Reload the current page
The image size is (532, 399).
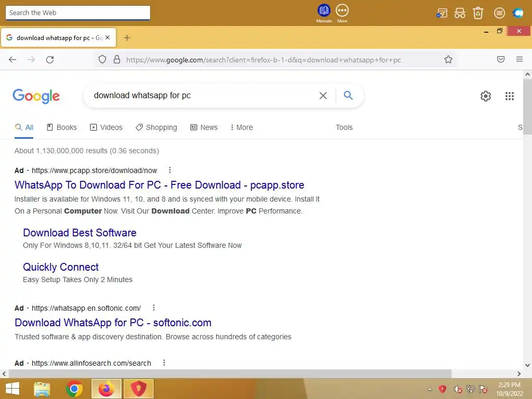pos(50,60)
